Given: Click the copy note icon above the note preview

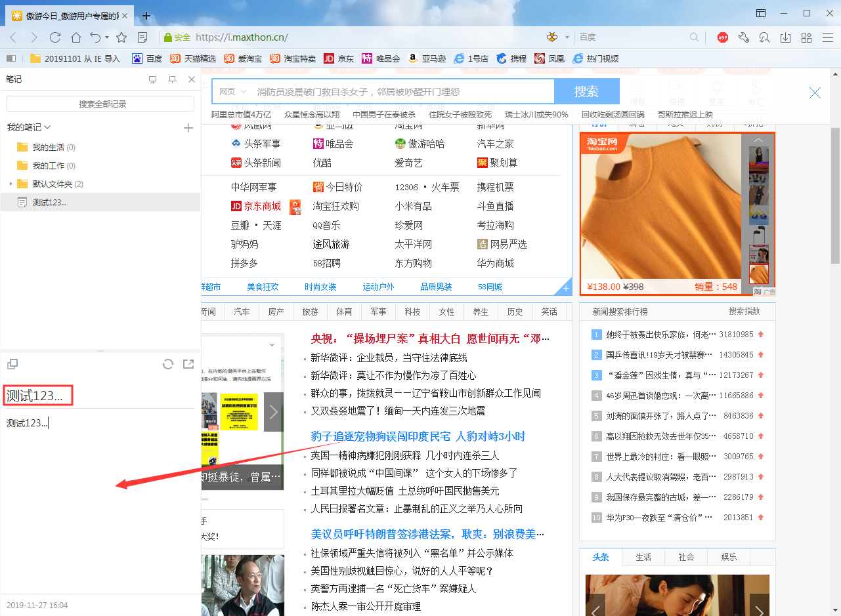Looking at the screenshot, I should coord(12,363).
